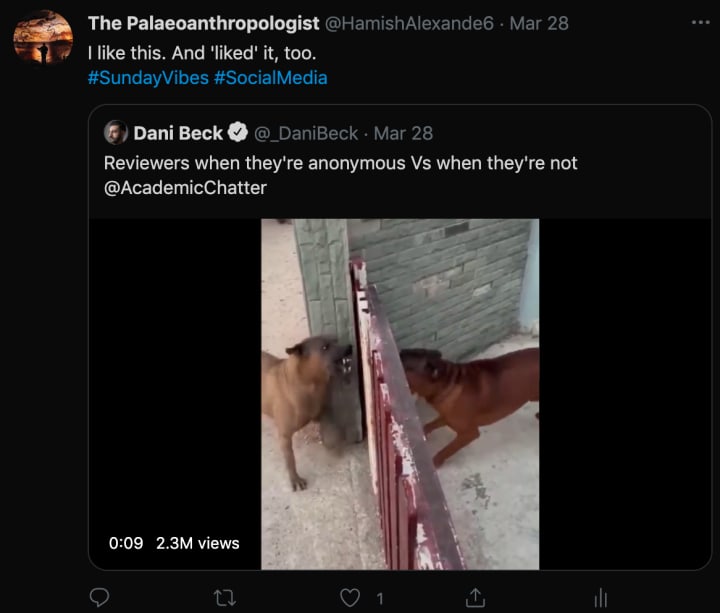
Task: Open the three-dot more options menu
Action: [x=701, y=22]
